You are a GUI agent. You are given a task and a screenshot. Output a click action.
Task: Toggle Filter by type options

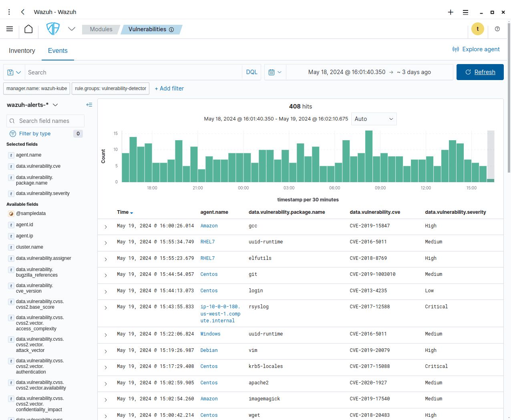pos(35,134)
